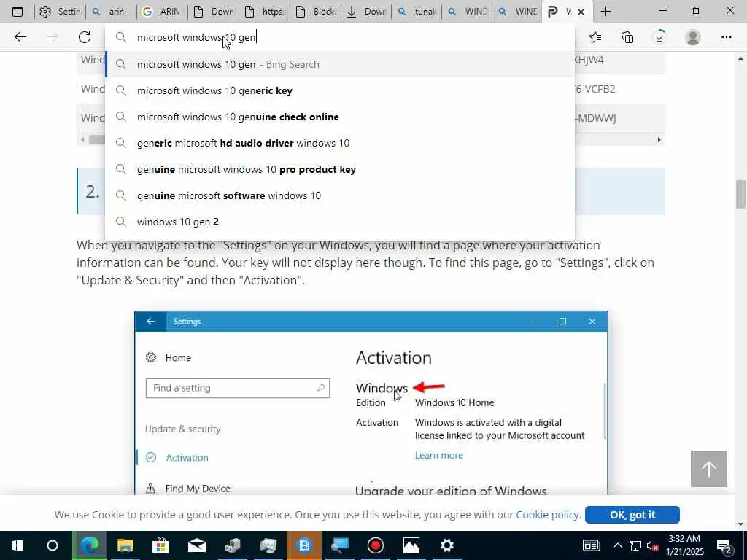The height and width of the screenshot is (560, 747).
Task: Open the notification center icon
Action: coord(724,545)
